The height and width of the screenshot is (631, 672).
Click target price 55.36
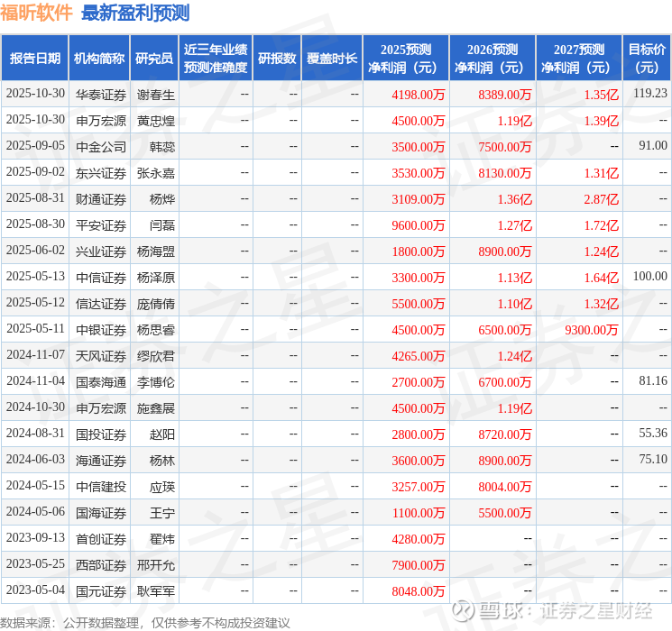pos(653,433)
